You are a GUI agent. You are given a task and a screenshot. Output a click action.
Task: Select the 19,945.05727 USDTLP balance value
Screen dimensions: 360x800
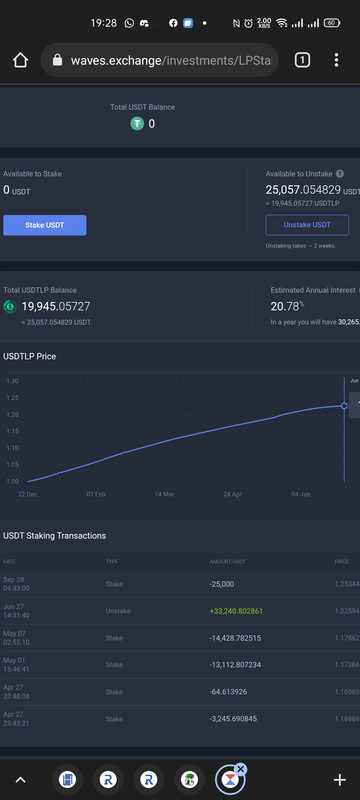56,307
